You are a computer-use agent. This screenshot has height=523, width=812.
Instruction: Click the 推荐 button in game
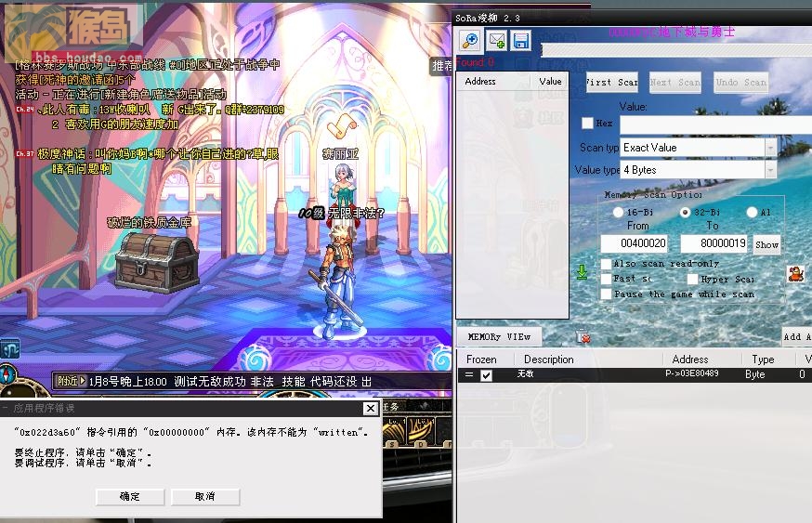coord(441,66)
